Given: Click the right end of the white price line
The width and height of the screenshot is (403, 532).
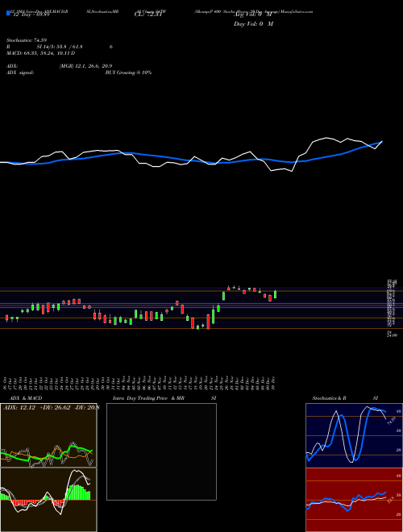Looking at the screenshot, I should coord(382,142).
